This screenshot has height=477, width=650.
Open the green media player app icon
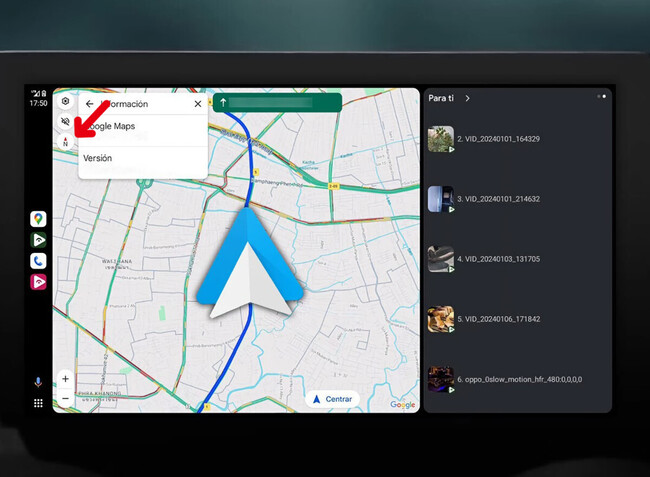click(38, 240)
